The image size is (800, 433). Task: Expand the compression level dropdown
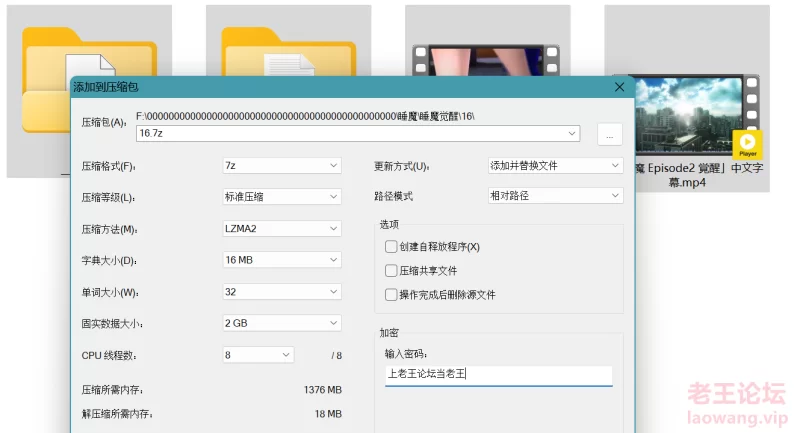coord(282,197)
